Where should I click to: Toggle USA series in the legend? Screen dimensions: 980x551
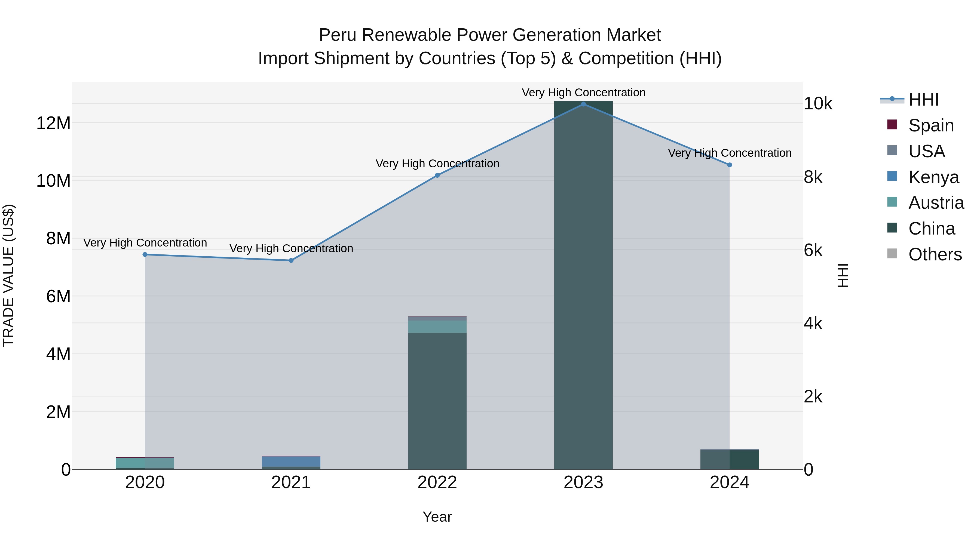[x=916, y=151]
